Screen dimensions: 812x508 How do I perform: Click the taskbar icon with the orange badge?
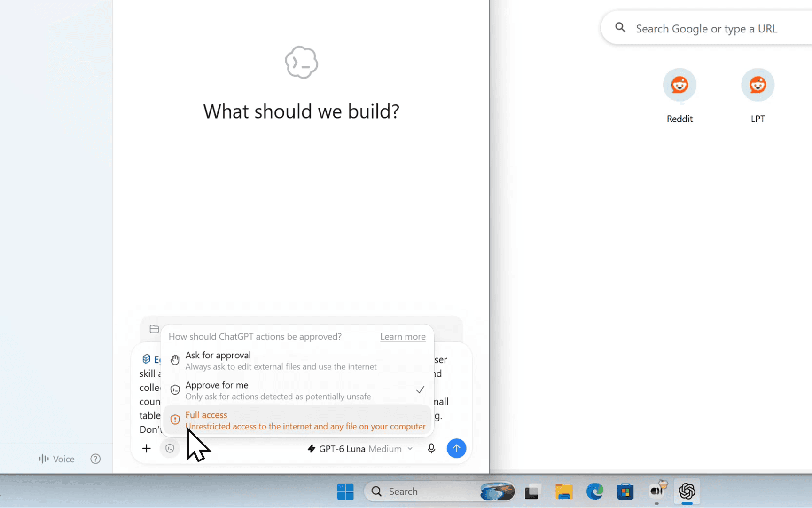[657, 491]
